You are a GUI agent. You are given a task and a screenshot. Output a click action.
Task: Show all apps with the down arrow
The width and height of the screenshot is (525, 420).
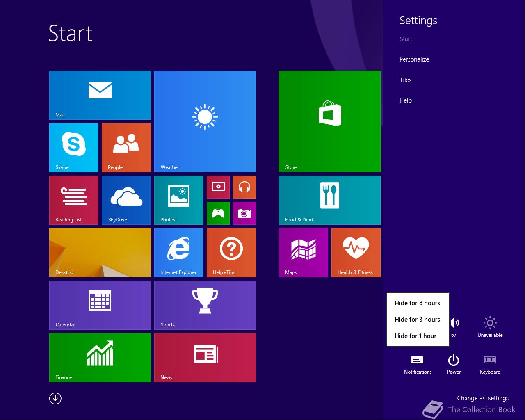tap(55, 398)
